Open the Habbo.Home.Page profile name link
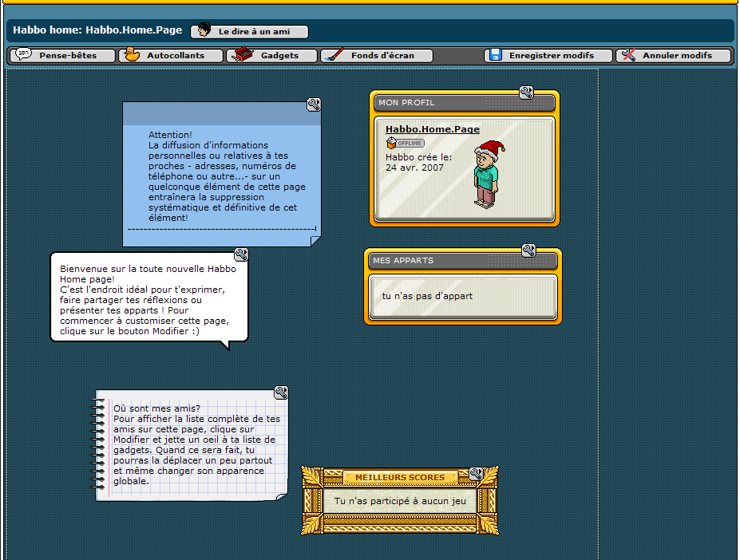Image resolution: width=740 pixels, height=560 pixels. click(x=433, y=129)
